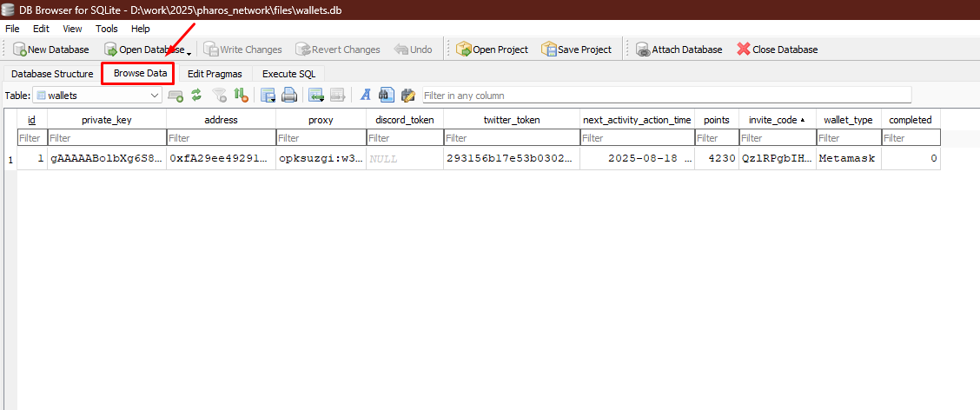This screenshot has height=410, width=980.
Task: Click the Attach Database button
Action: [679, 50]
